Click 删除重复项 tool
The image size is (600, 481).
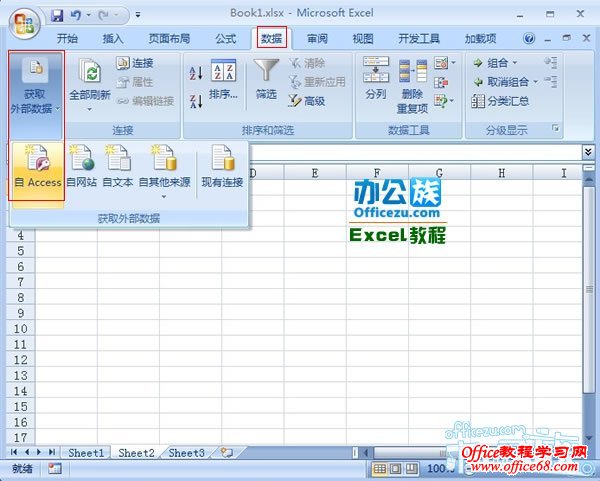412,86
